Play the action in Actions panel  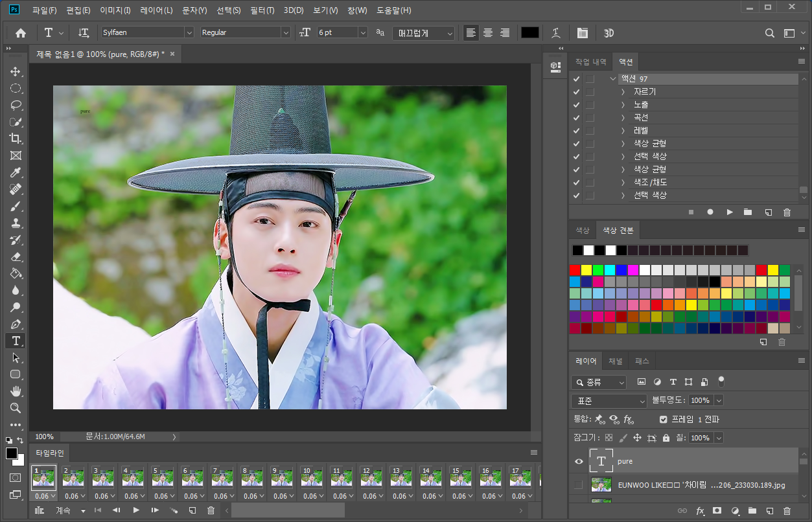730,212
